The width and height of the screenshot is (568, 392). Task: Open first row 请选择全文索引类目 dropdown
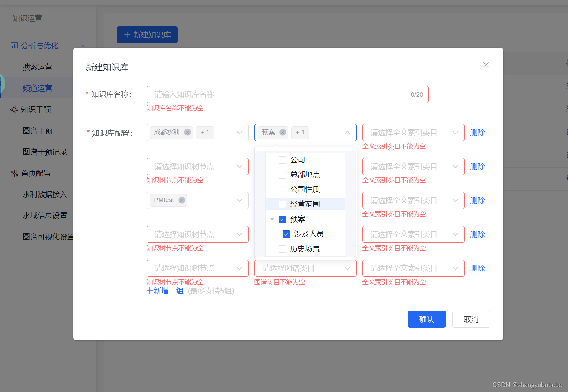(x=413, y=133)
